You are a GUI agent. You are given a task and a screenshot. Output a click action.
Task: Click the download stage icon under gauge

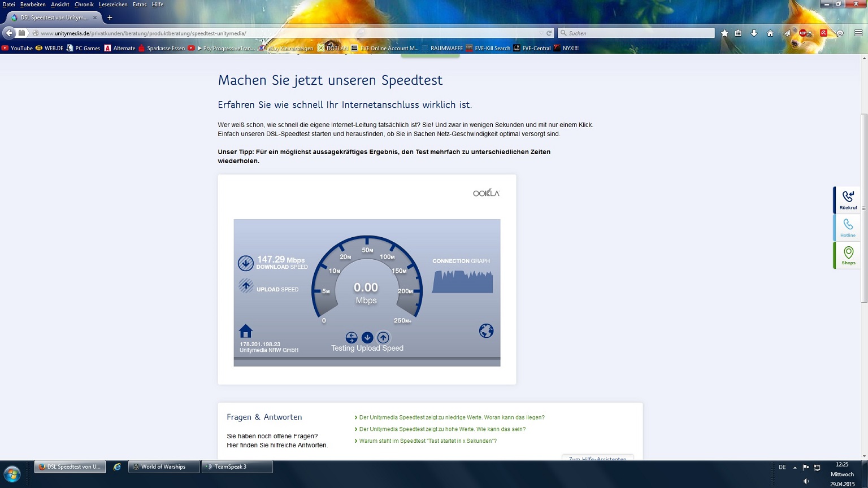click(367, 338)
